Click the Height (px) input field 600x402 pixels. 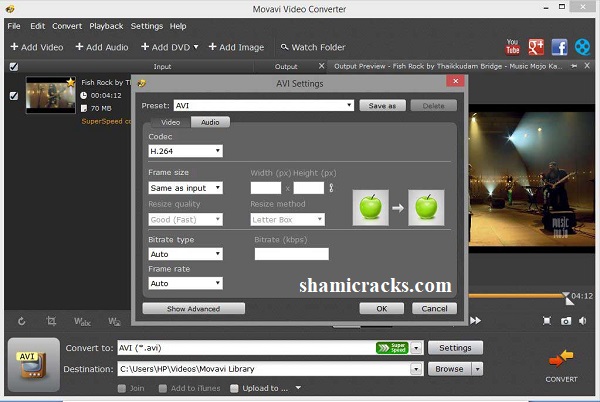(309, 188)
